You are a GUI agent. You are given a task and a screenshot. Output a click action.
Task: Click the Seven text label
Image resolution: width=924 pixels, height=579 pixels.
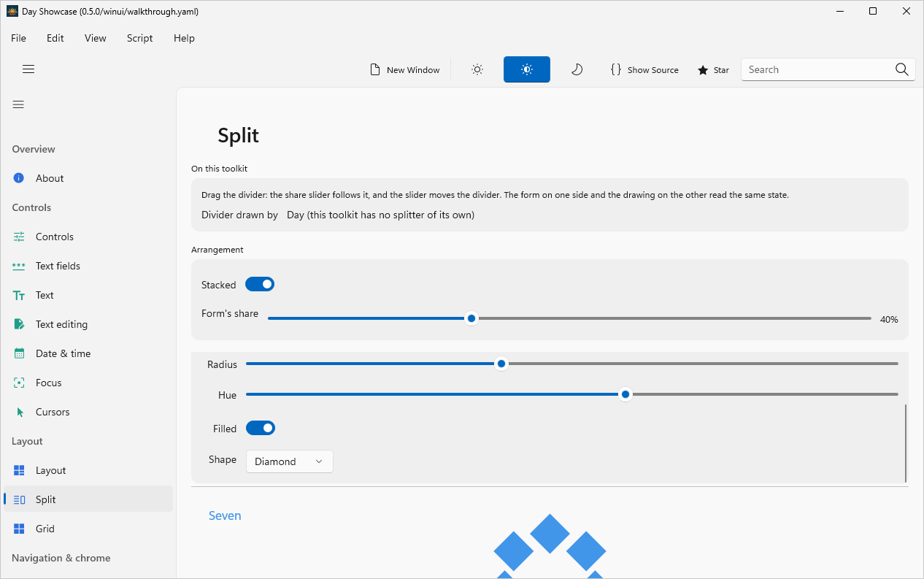tap(225, 515)
